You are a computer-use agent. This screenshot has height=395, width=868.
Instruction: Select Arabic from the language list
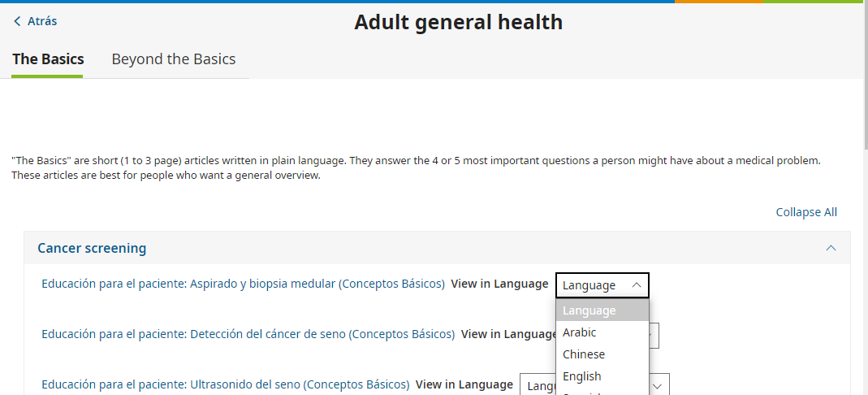pyautogui.click(x=580, y=332)
